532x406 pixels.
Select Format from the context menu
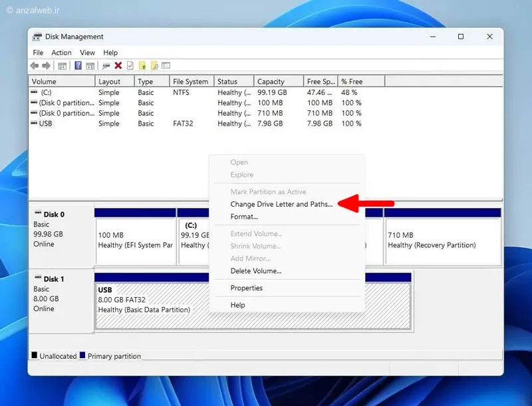pos(244,217)
